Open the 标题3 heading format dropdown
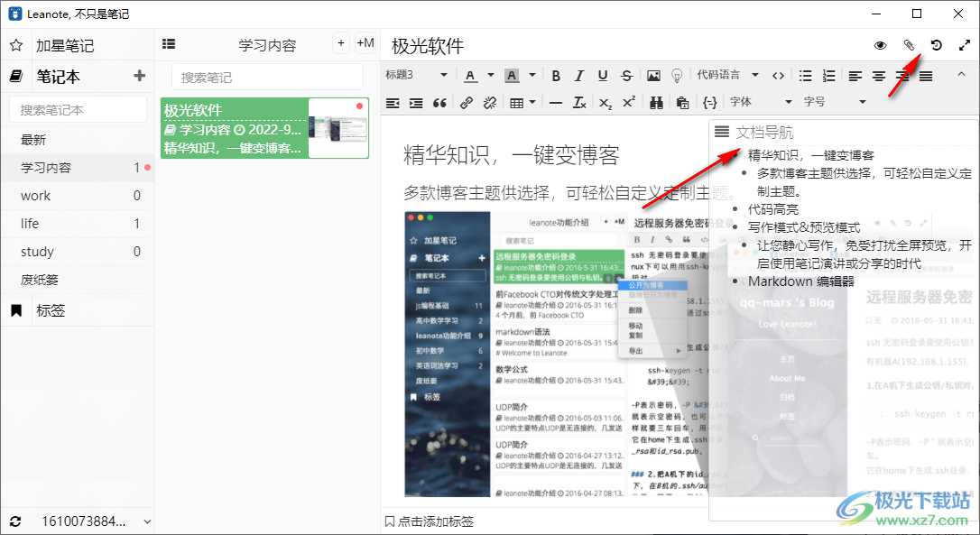This screenshot has width=980, height=535. (x=417, y=75)
